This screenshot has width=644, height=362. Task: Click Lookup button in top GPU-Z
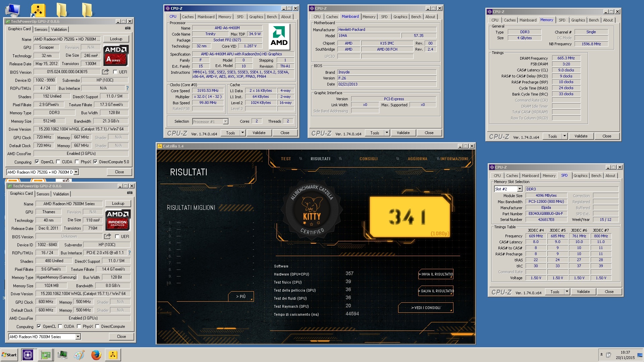pyautogui.click(x=116, y=39)
